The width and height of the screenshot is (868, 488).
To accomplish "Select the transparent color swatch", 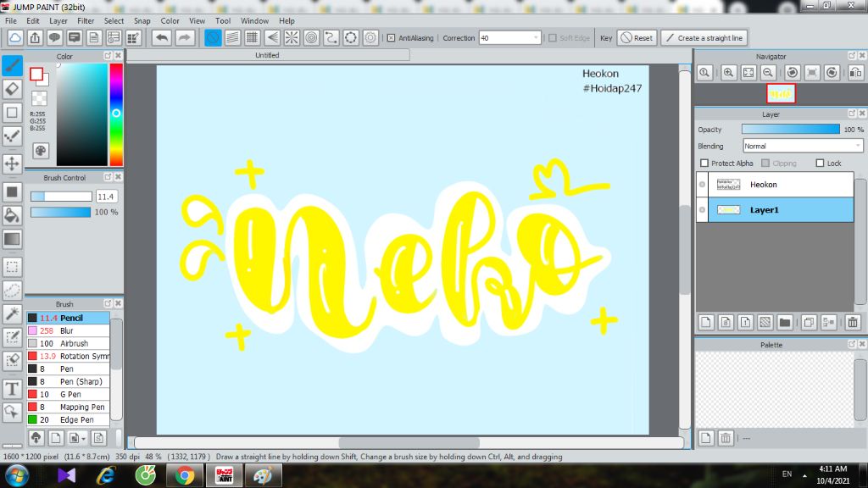I will click(39, 98).
